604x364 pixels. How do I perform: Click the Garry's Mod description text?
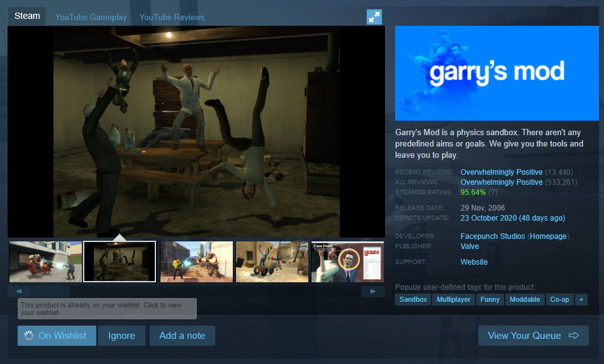(489, 143)
